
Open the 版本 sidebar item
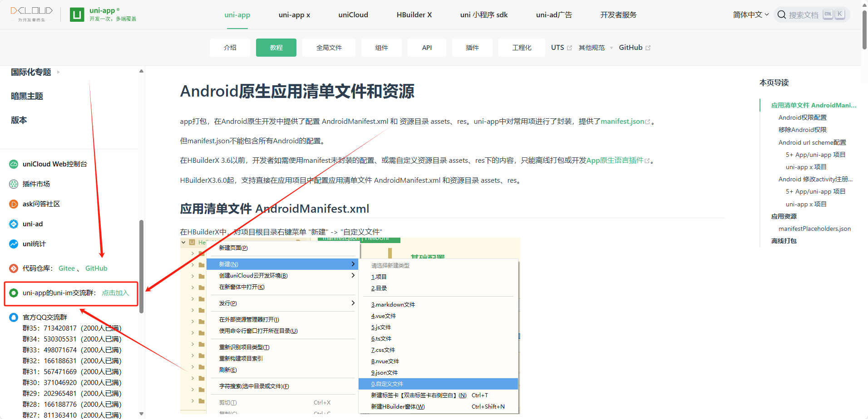(19, 120)
